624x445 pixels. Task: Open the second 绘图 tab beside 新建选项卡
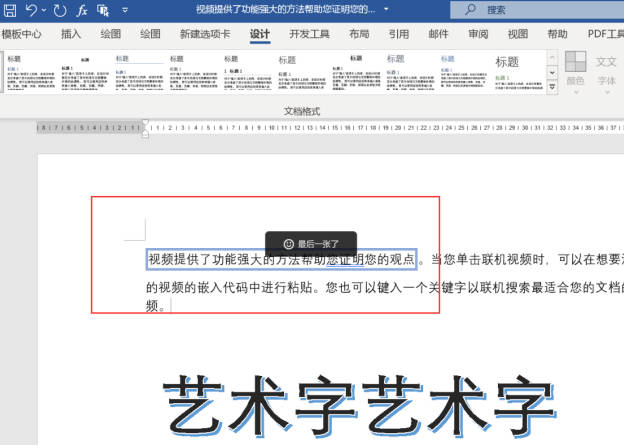pos(150,34)
